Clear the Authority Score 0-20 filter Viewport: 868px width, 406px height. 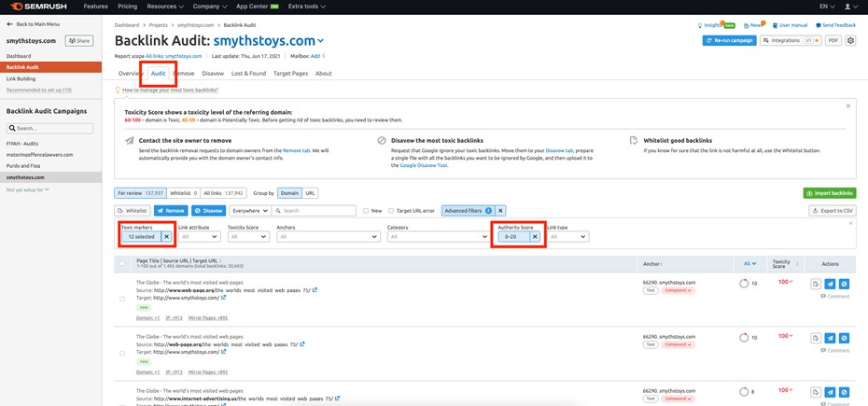[x=535, y=236]
